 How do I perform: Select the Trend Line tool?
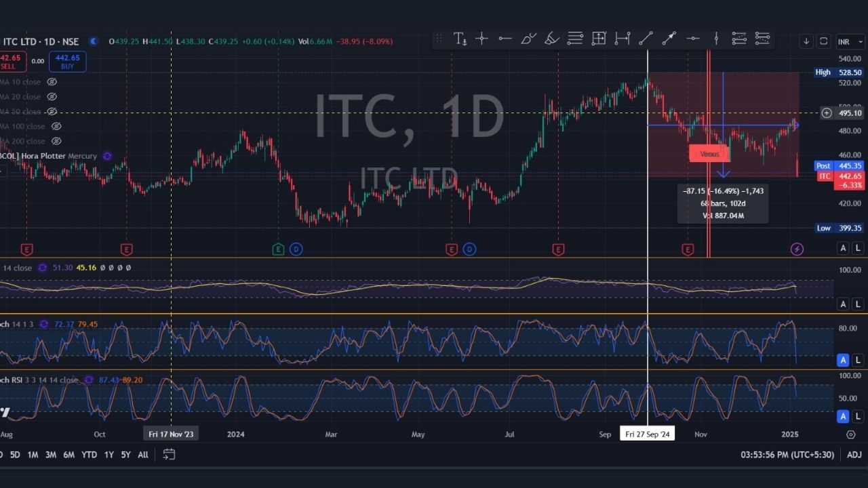(x=646, y=39)
